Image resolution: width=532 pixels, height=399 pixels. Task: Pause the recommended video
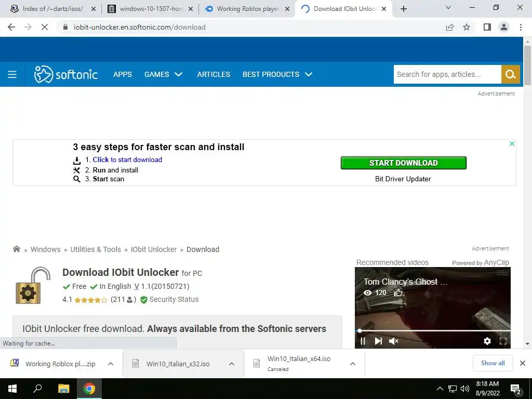tap(363, 341)
